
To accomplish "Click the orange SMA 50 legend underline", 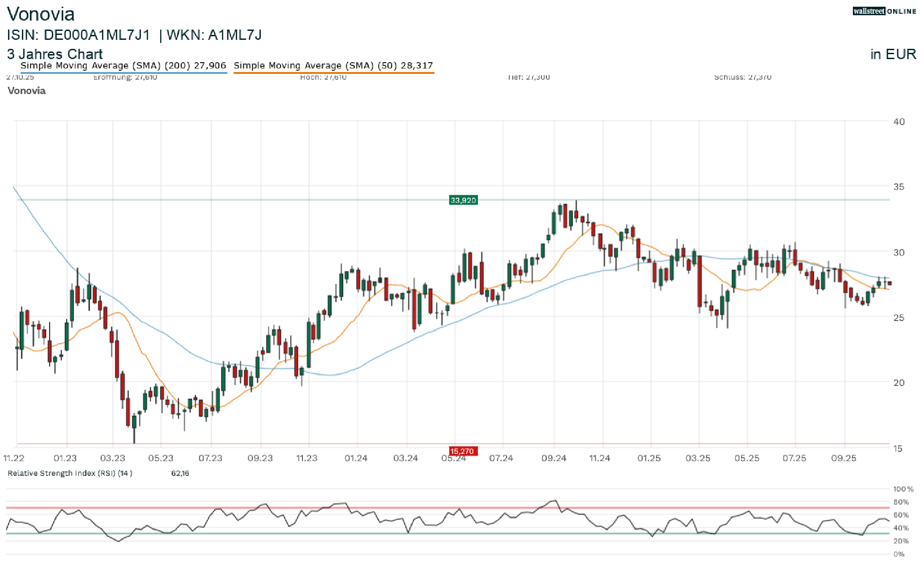I will [333, 73].
